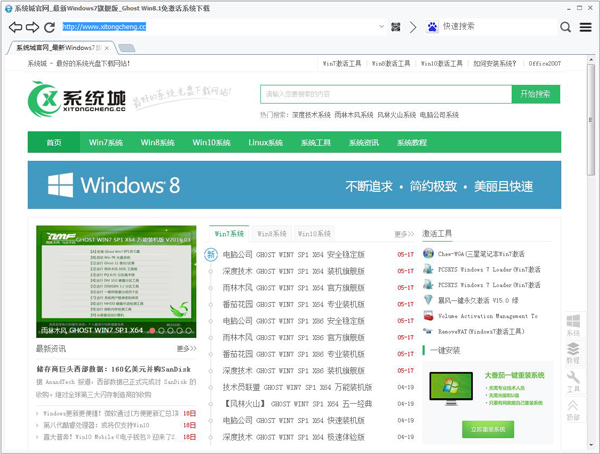Open the 系统资讯 navigation menu item
Screen dimensions: 600x454
click(x=364, y=142)
